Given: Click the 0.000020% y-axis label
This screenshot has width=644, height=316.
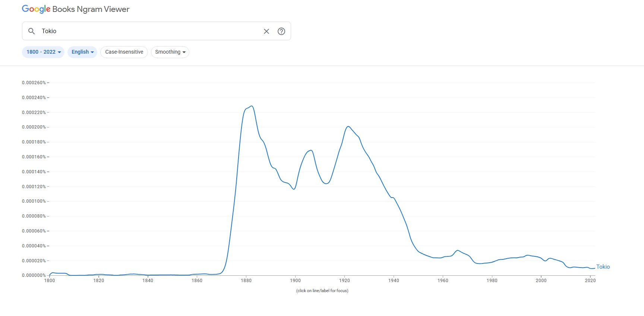Looking at the screenshot, I should (x=34, y=261).
